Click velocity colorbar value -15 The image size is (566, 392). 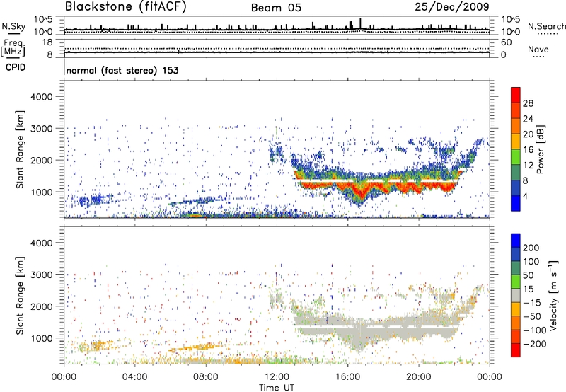pos(532,303)
